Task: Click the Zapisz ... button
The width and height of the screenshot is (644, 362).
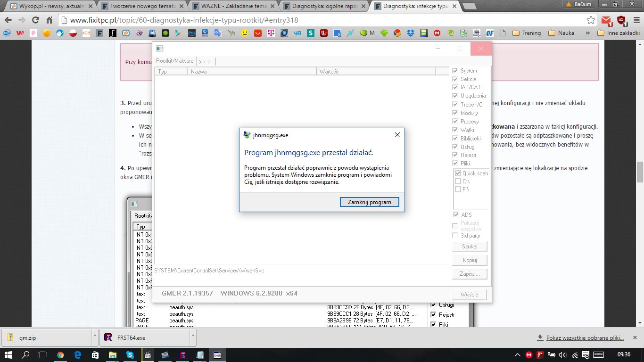Action: tap(470, 274)
